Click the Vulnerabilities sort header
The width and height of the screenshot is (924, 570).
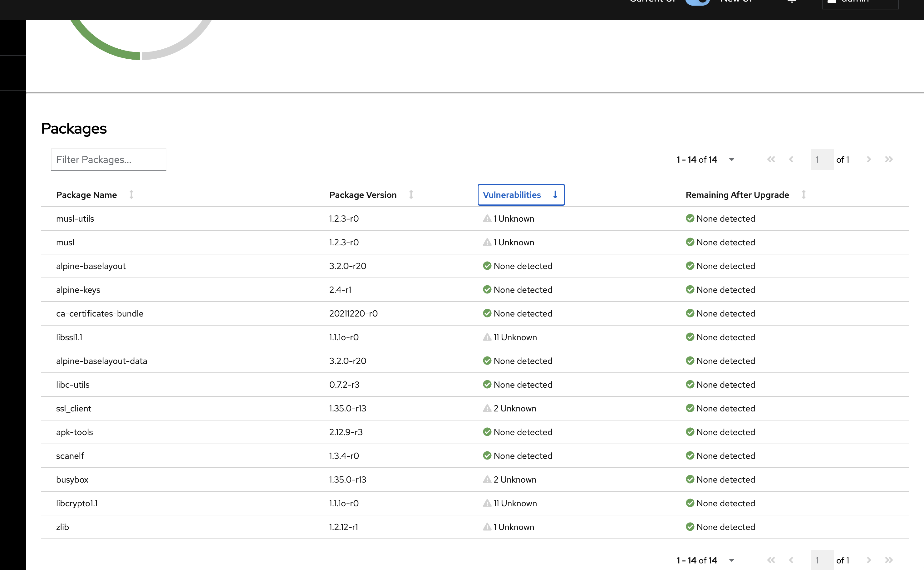click(x=521, y=194)
